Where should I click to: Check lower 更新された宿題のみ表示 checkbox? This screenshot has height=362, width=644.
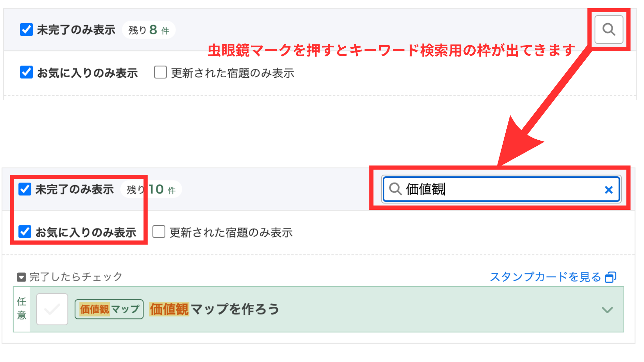point(159,232)
